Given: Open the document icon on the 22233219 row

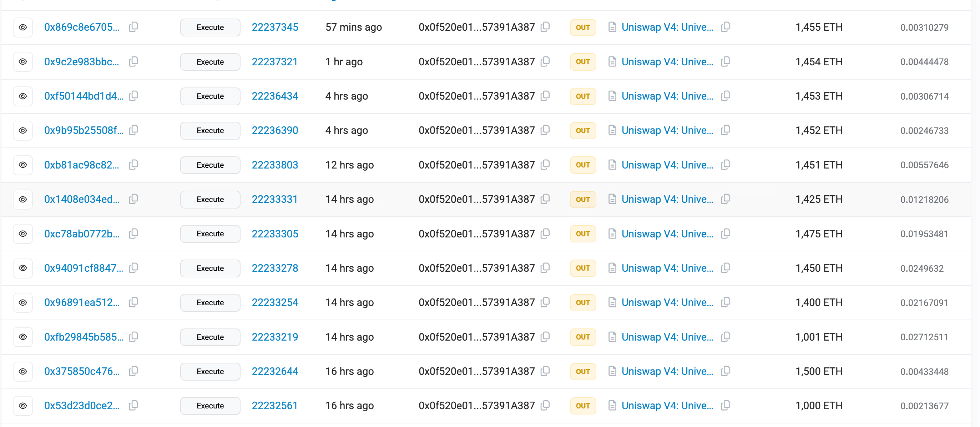Looking at the screenshot, I should [612, 337].
